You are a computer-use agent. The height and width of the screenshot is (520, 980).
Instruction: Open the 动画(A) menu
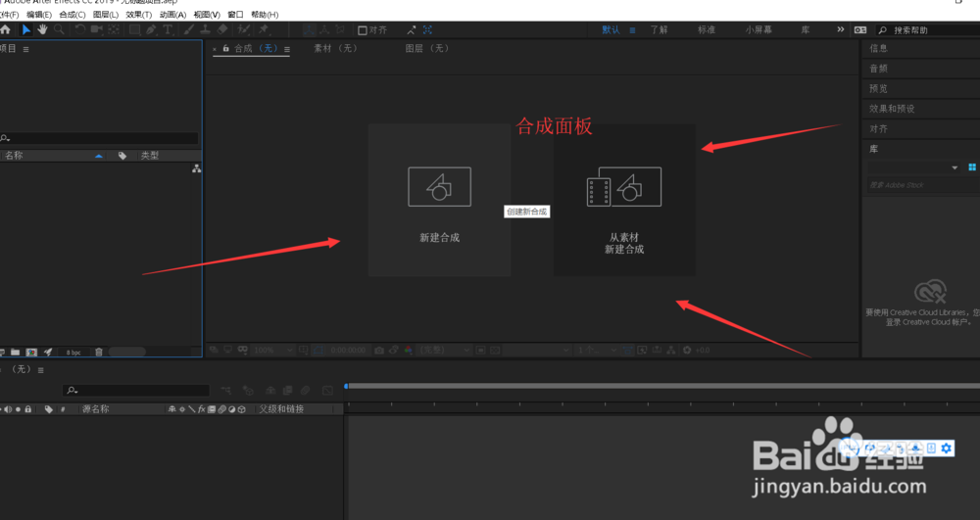172,15
